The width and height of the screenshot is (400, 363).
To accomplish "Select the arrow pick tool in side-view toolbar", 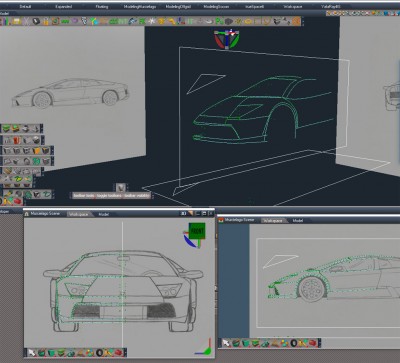I will click(x=226, y=343).
